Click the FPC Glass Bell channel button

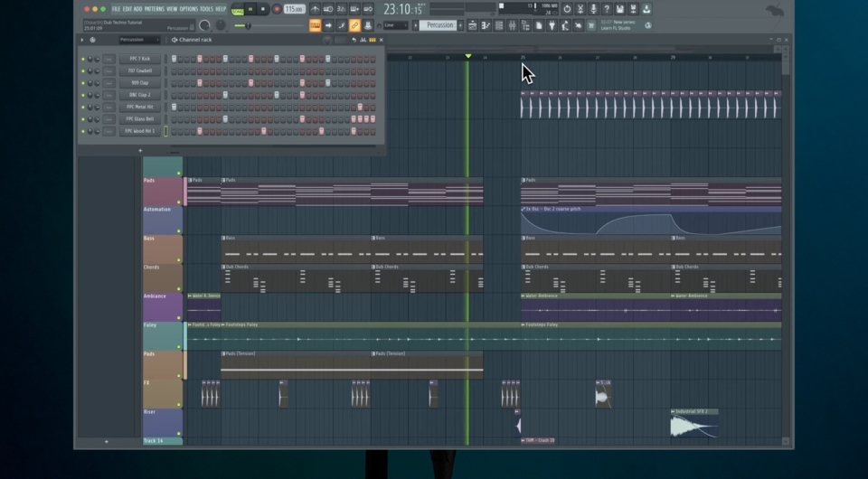[140, 119]
